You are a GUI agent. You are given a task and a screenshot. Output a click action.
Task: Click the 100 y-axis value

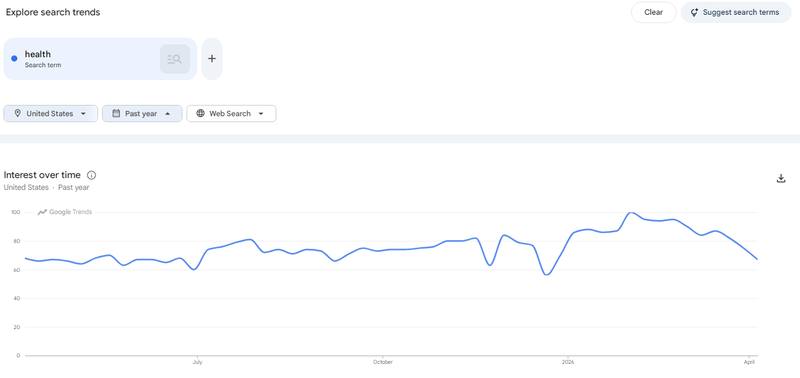point(15,212)
